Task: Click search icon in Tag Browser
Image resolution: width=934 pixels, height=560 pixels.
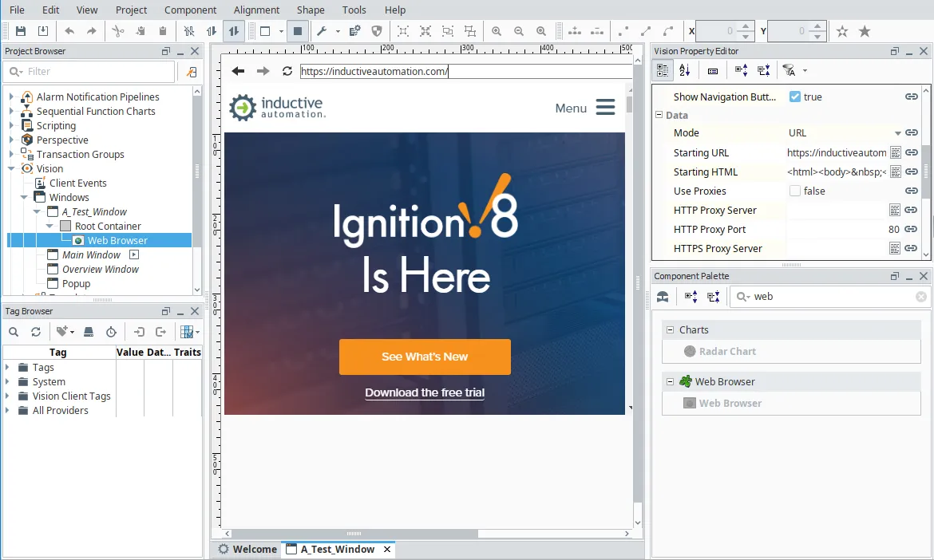Action: point(14,332)
